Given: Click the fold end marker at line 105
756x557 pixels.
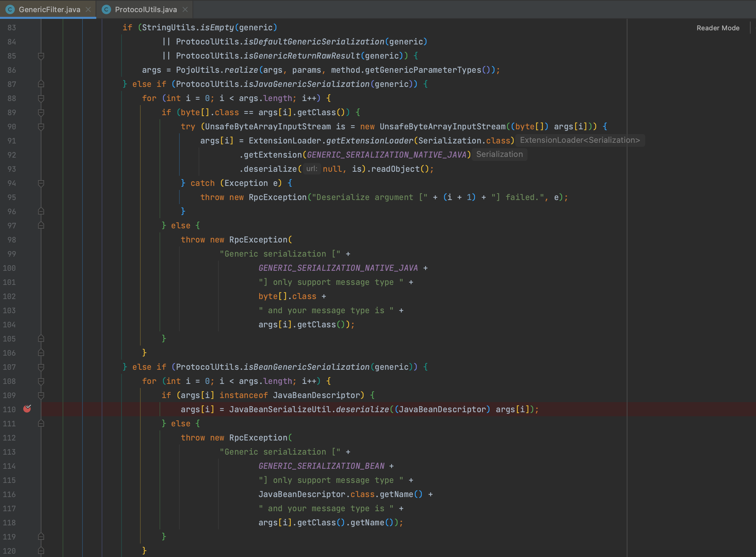Looking at the screenshot, I should point(41,338).
